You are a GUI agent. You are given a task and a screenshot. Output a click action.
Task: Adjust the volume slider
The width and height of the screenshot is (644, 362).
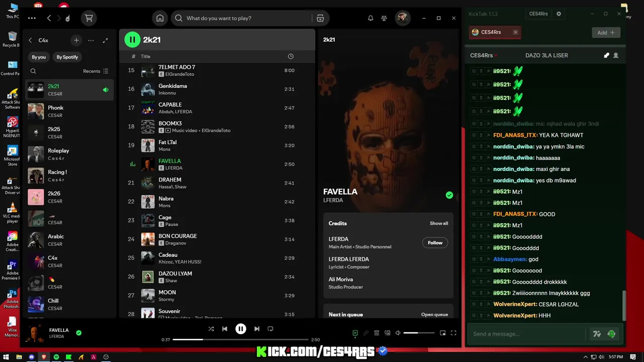(419, 333)
